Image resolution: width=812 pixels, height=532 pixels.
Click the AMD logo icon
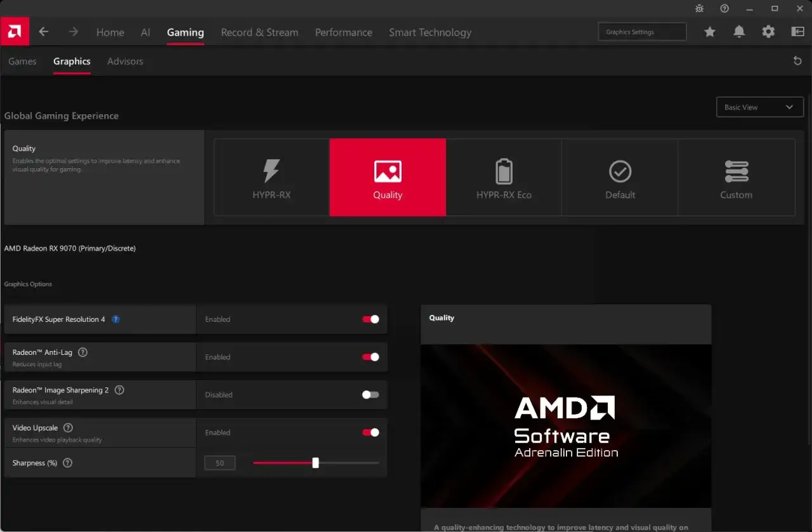click(x=15, y=31)
